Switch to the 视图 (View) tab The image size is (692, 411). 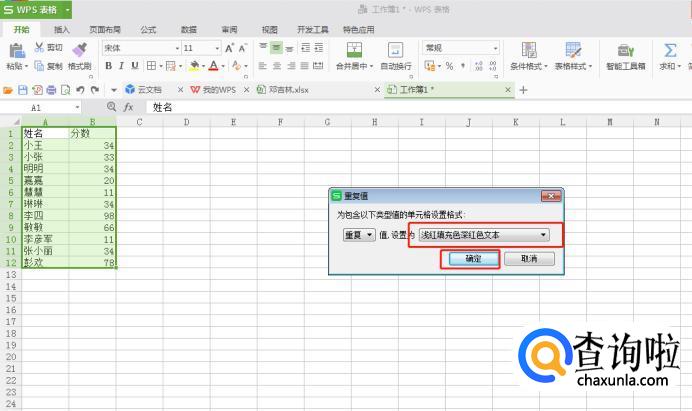click(x=270, y=30)
